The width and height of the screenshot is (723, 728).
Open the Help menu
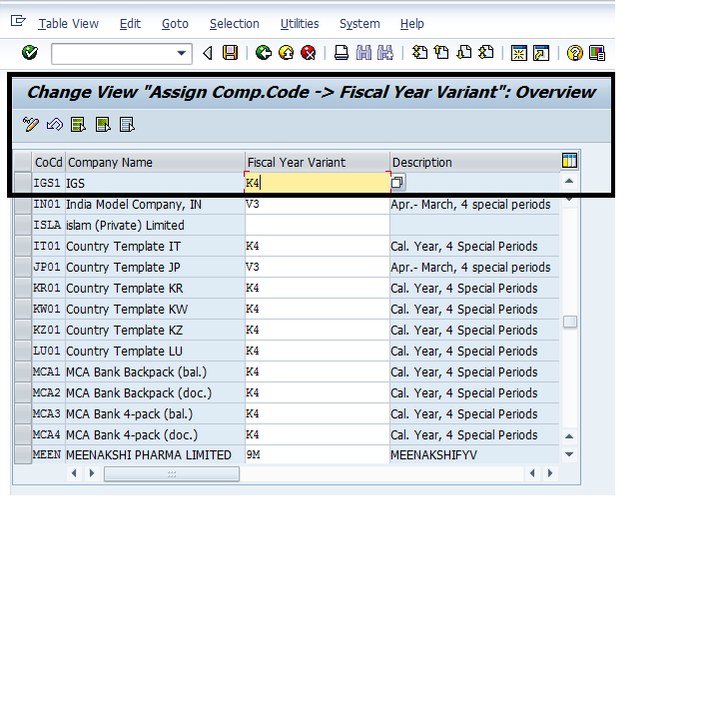(x=411, y=24)
